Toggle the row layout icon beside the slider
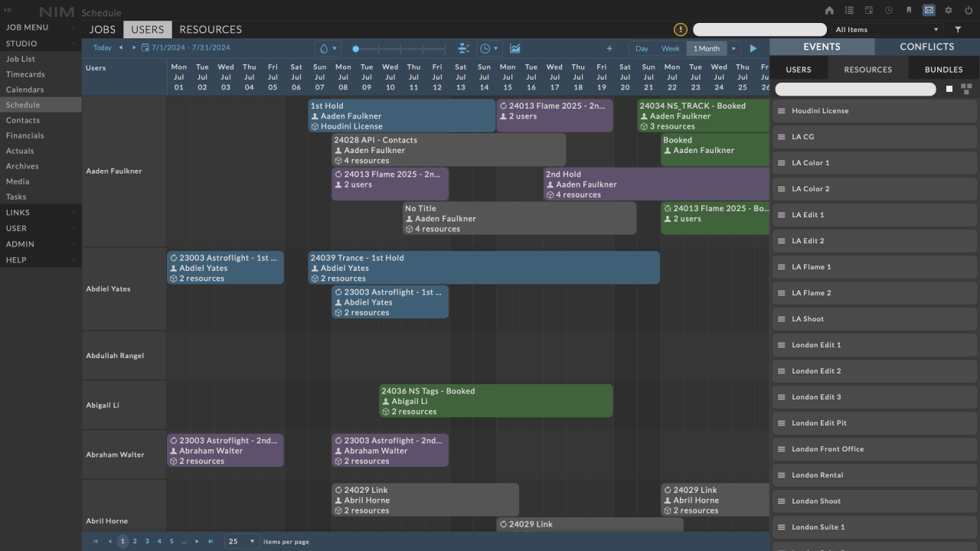Screen dimensions: 980x551 tap(463, 48)
